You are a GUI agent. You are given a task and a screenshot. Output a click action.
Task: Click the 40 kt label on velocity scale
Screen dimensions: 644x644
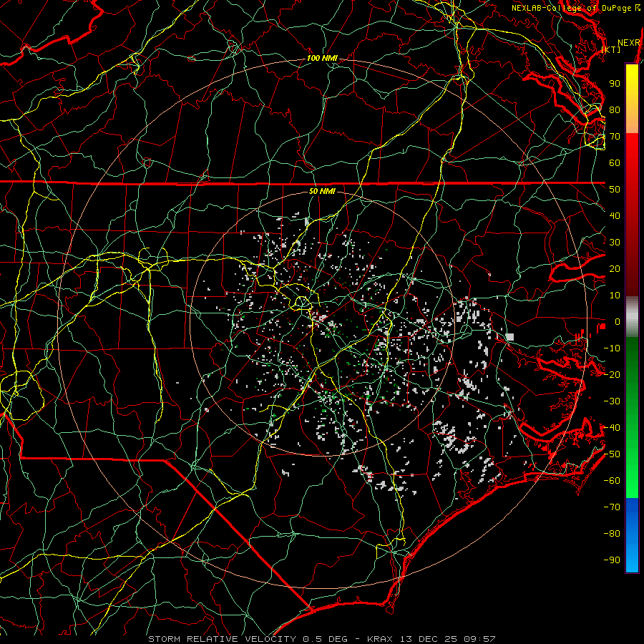(x=615, y=216)
